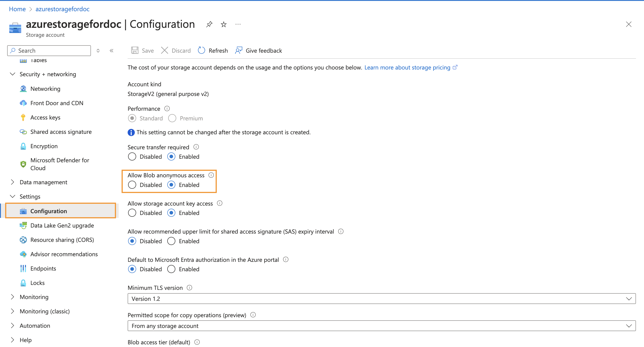Screen dimensions: 644x347
Task: Open the more options ellipsis
Action: pyautogui.click(x=238, y=24)
